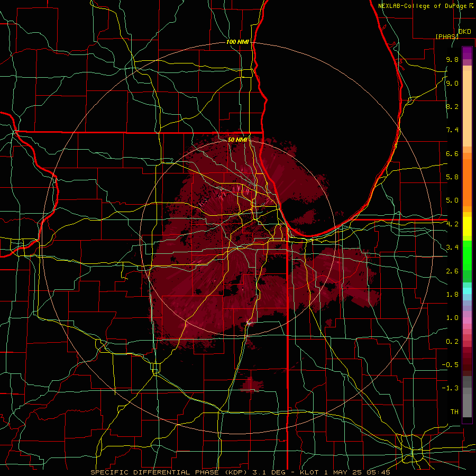
Task: Click the 8.2 value on the scale
Action: [452, 106]
